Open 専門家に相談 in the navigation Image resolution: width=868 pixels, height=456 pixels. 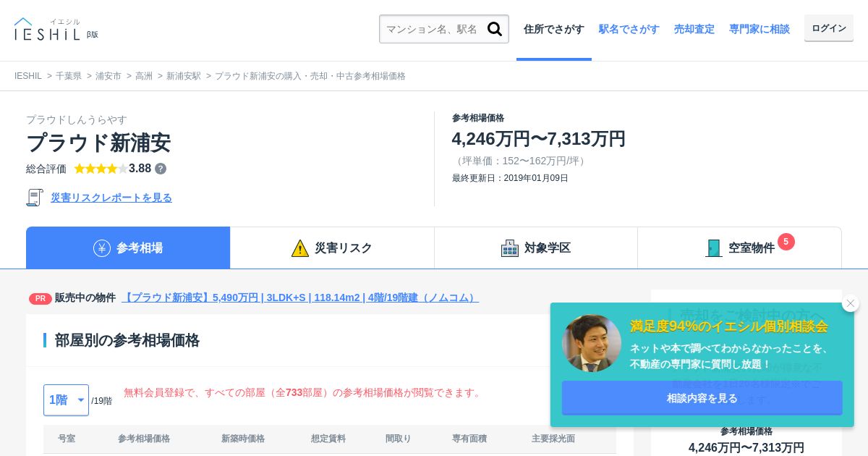[x=759, y=29]
